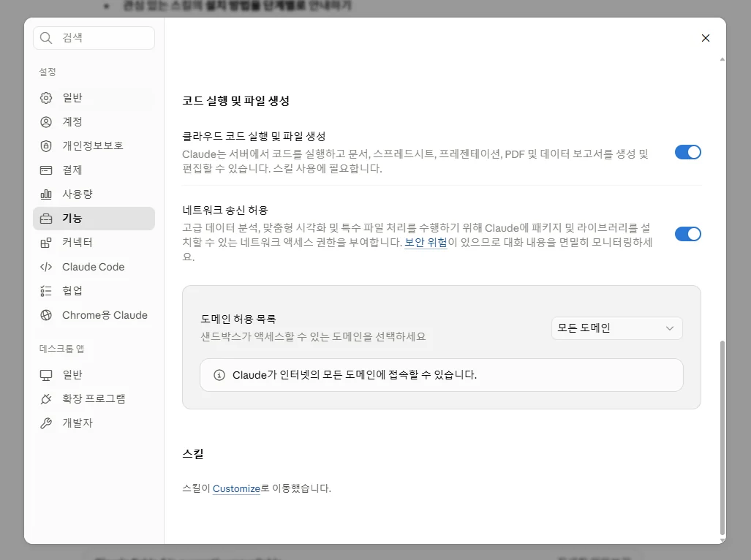Follow the Customize link under 스킬

pos(236,488)
